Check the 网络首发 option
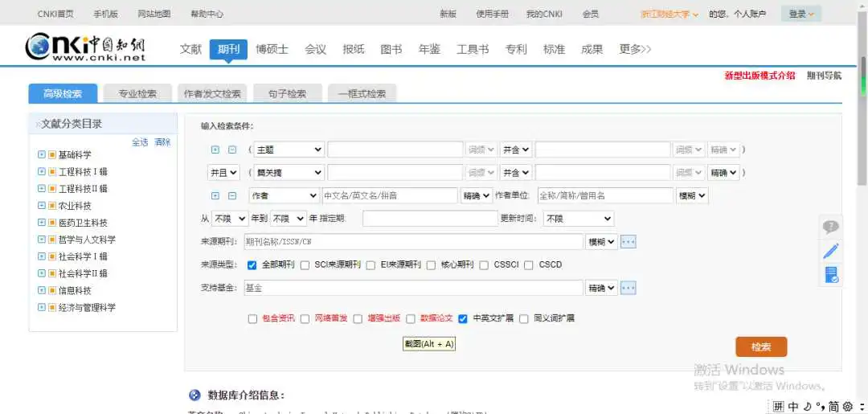 [305, 319]
